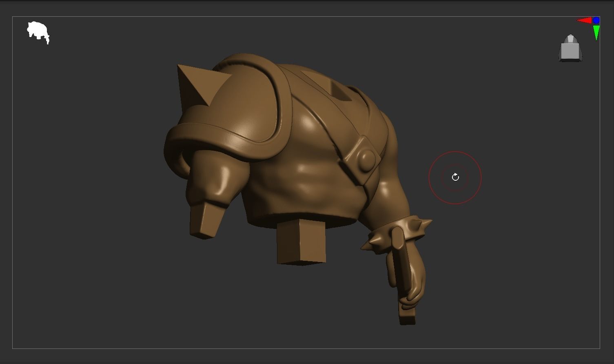Click the green Y-axis cone
The height and width of the screenshot is (364, 614).
[596, 33]
